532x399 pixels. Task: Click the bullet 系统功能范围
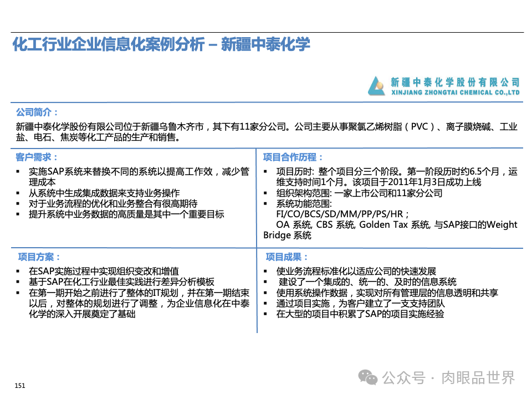coord(304,203)
